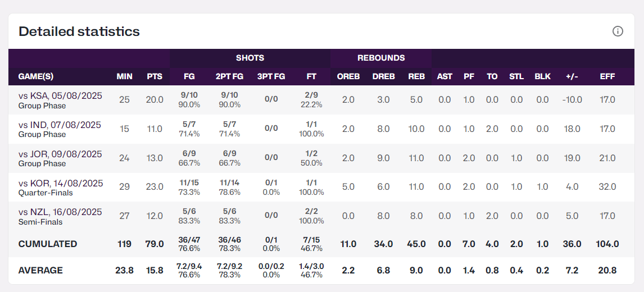644x292 pixels.
Task: Click the BLK column header
Action: tap(542, 76)
